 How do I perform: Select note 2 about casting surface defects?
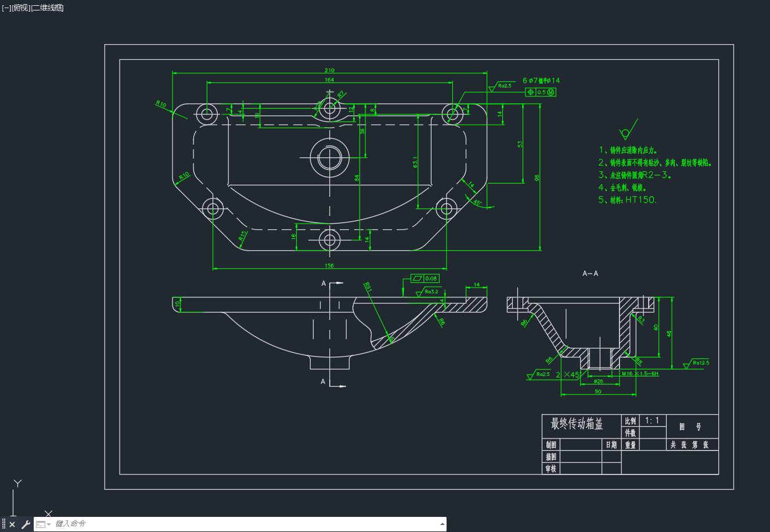click(x=655, y=163)
